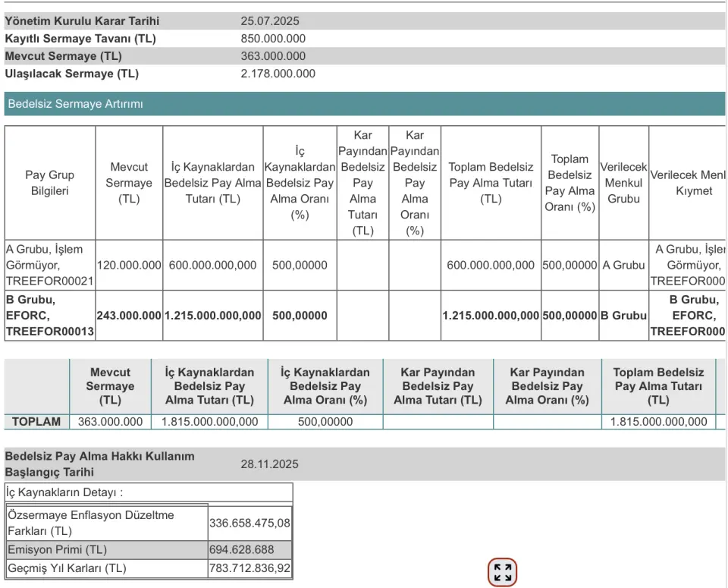Click the Bedelsiz Sermaye Artırımı section header
728x588 pixels.
[x=75, y=104]
